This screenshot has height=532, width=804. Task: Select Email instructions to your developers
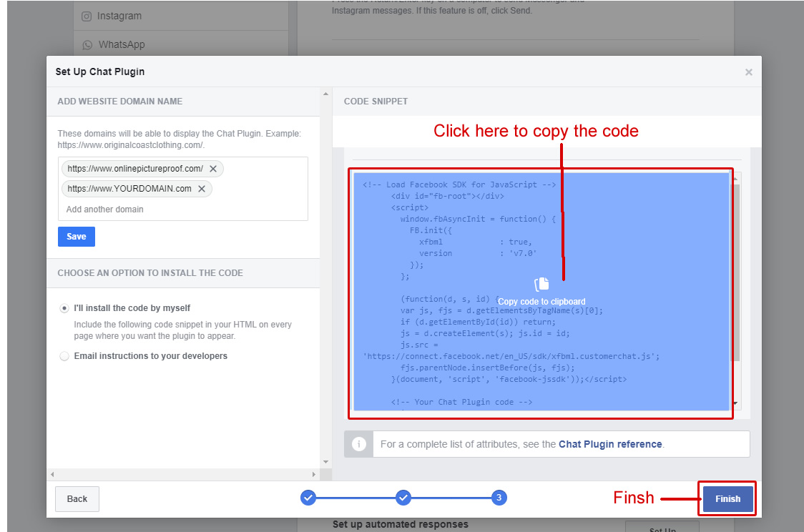point(64,355)
